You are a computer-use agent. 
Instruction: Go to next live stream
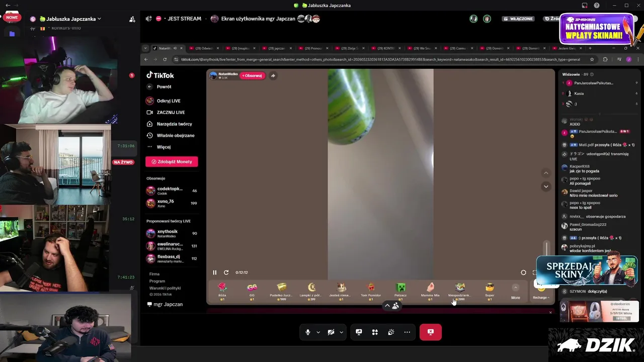546,187
